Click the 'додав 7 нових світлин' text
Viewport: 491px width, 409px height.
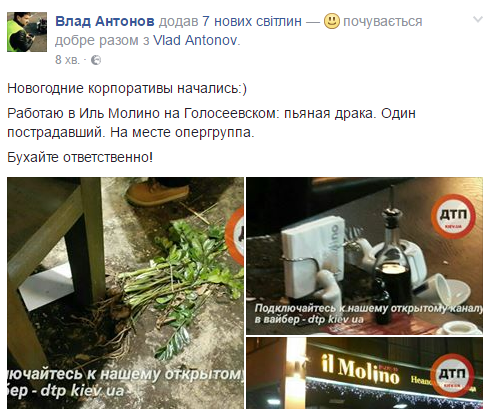(230, 21)
